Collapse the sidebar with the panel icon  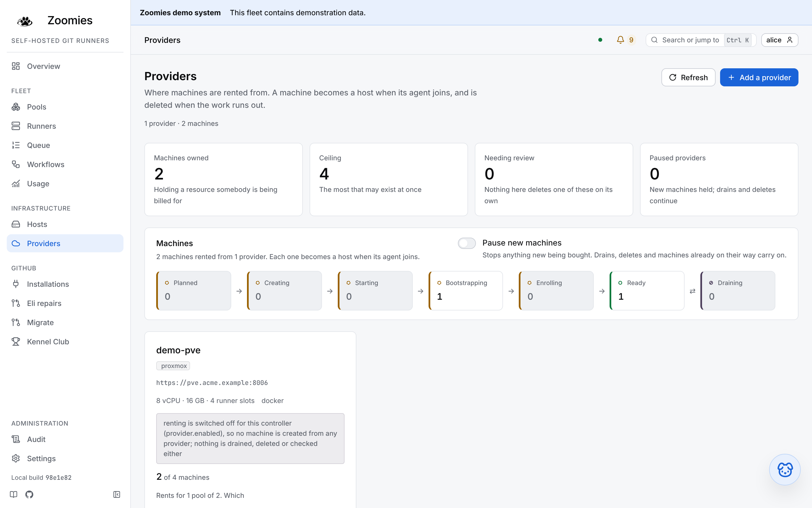point(117,494)
